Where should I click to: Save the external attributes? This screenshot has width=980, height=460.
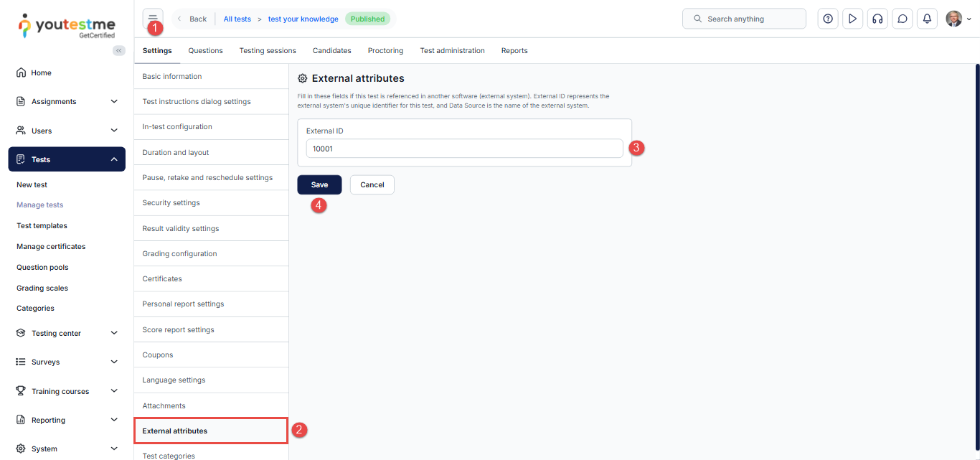click(x=319, y=184)
